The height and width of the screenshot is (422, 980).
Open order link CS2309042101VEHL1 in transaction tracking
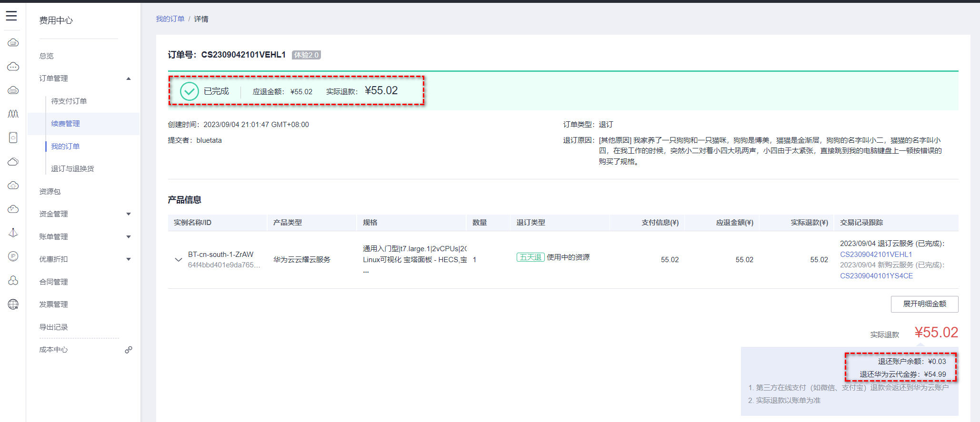(876, 255)
